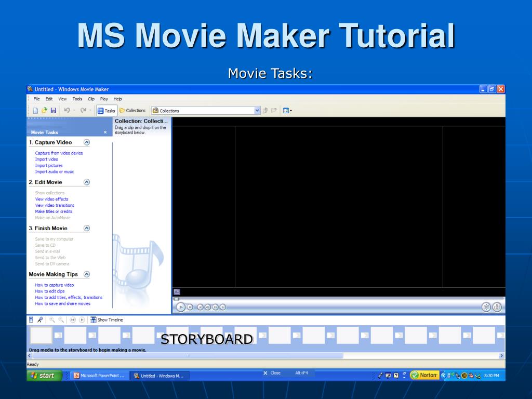
Task: Click View video transitions link
Action: click(55, 205)
